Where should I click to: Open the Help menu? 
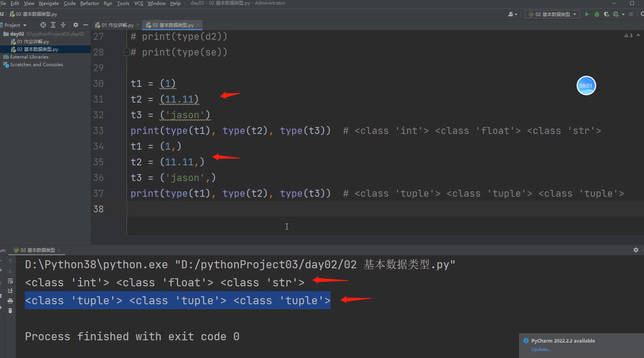point(175,3)
